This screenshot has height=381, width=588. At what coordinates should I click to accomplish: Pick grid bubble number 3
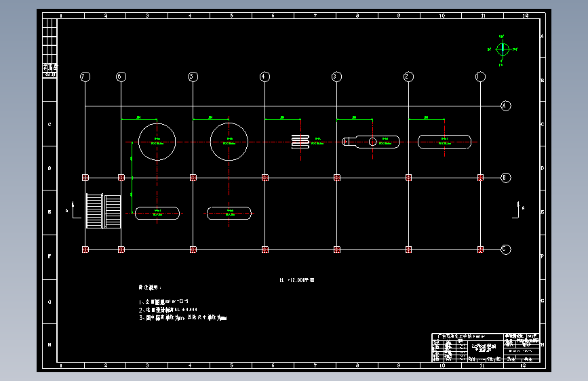tap(337, 77)
